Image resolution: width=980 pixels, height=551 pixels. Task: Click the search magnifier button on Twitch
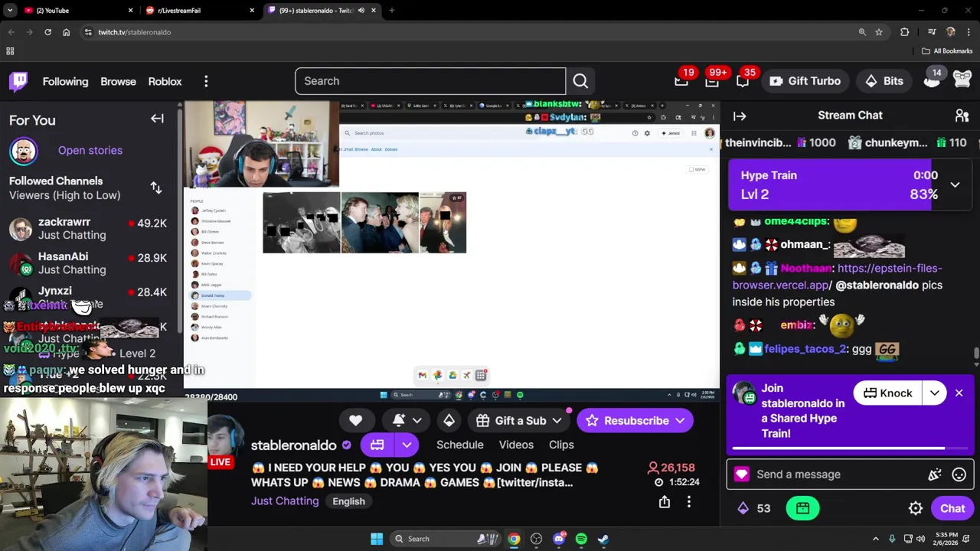pos(580,81)
